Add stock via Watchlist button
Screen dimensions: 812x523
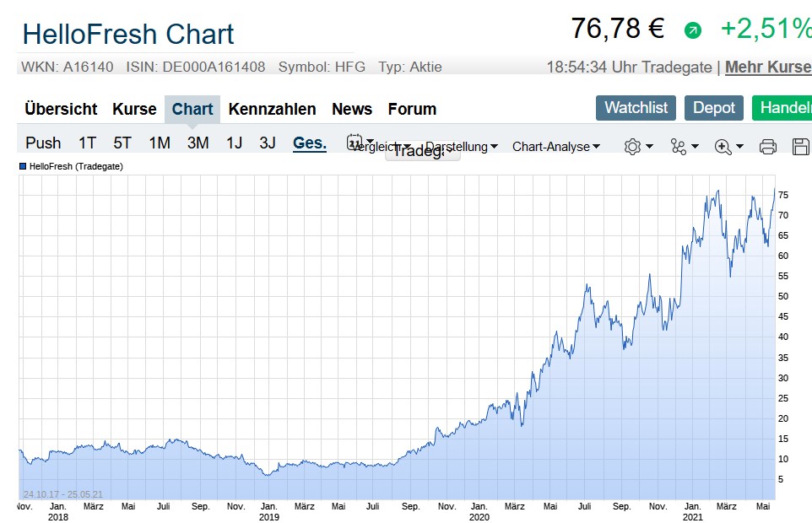(x=636, y=108)
